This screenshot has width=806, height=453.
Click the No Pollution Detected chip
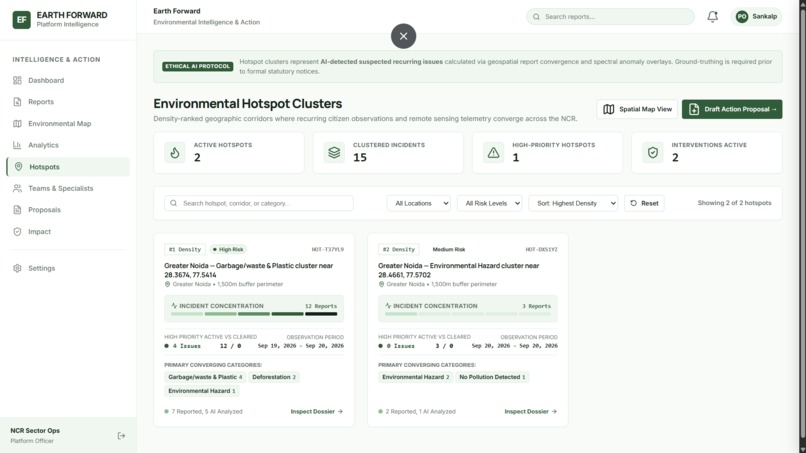(x=492, y=377)
